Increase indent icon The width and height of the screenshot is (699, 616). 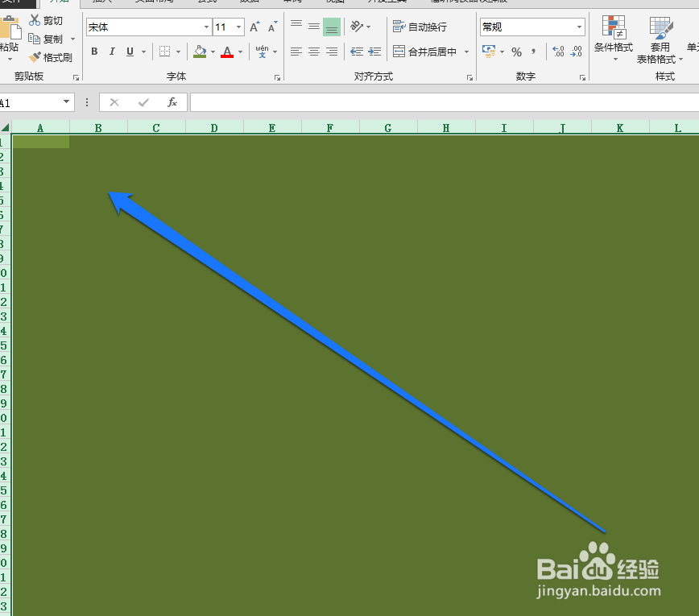pyautogui.click(x=374, y=52)
